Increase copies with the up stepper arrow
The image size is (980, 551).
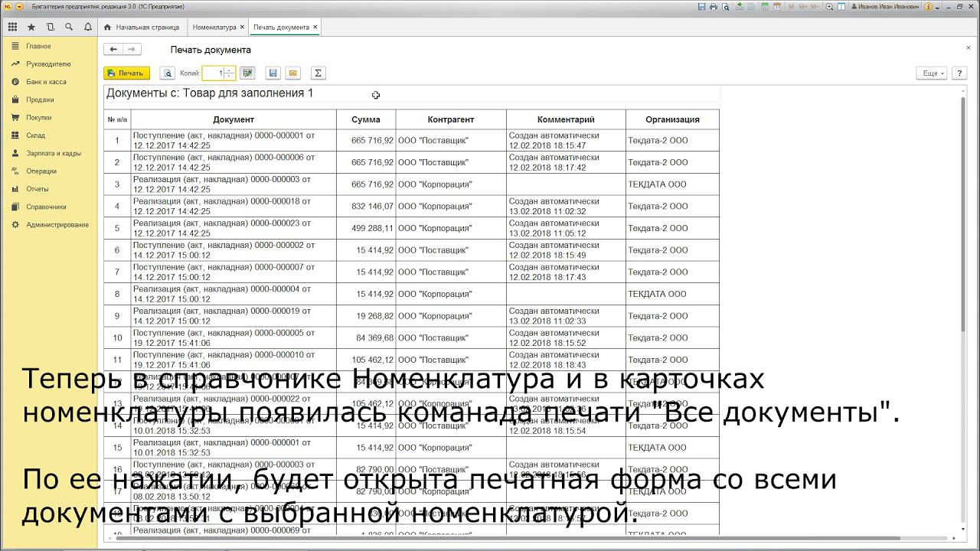click(x=229, y=70)
